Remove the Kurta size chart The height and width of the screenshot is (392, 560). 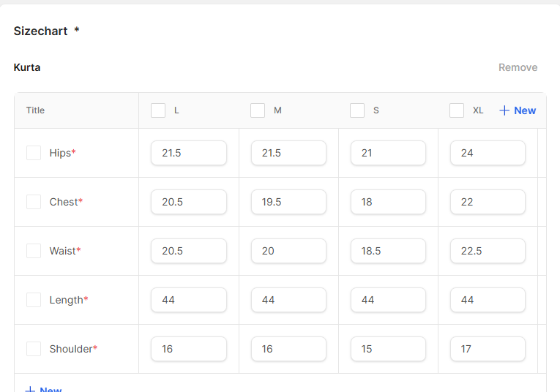518,67
